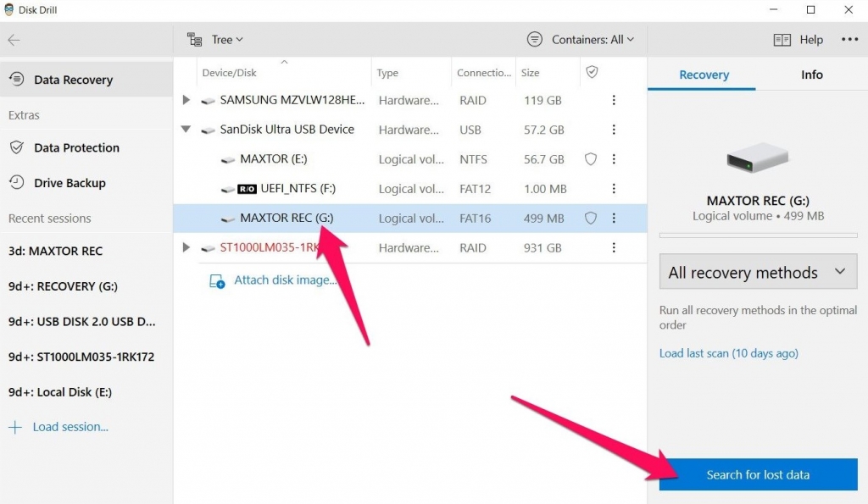Click the shield column header
This screenshot has height=504, width=868.
591,72
